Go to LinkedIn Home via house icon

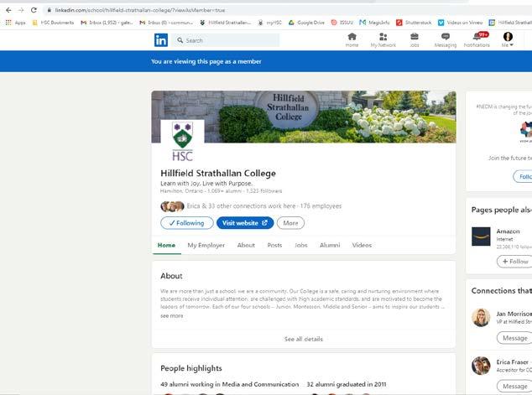[x=352, y=39]
